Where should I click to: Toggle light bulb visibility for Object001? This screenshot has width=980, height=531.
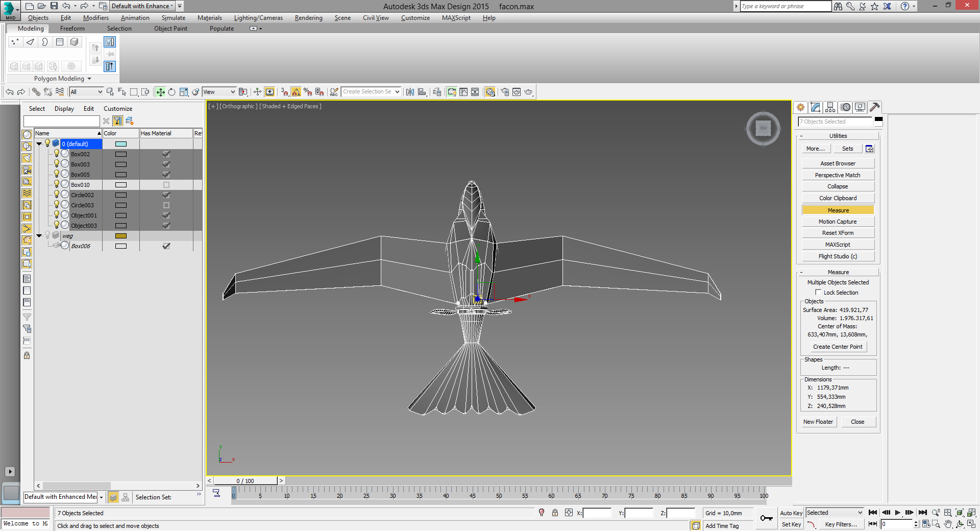[x=56, y=215]
